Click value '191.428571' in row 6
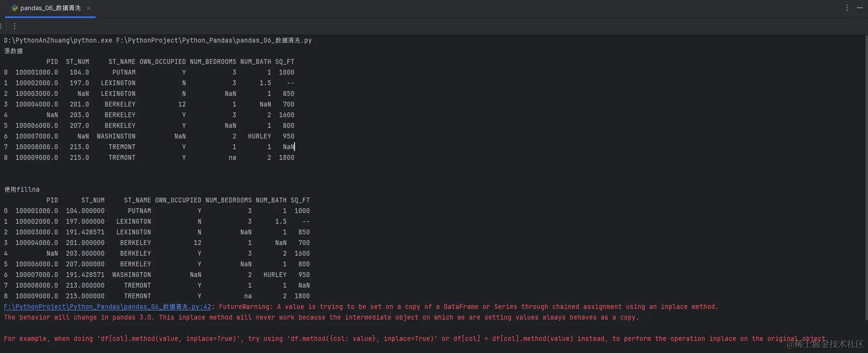 pyautogui.click(x=85, y=275)
